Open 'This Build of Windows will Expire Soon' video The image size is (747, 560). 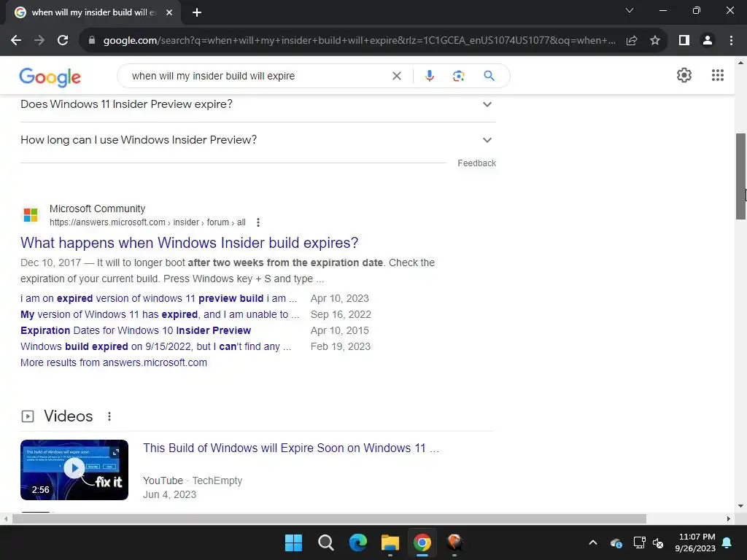click(291, 448)
